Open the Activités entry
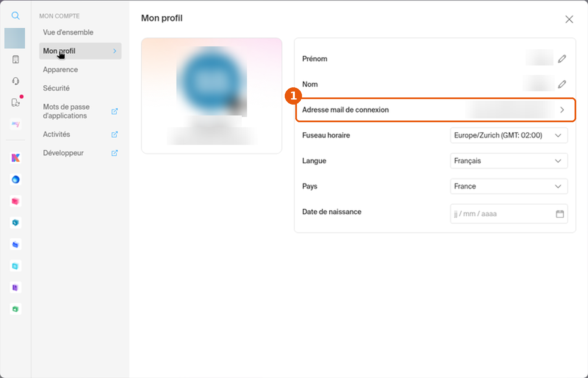The height and width of the screenshot is (378, 588). tap(57, 134)
